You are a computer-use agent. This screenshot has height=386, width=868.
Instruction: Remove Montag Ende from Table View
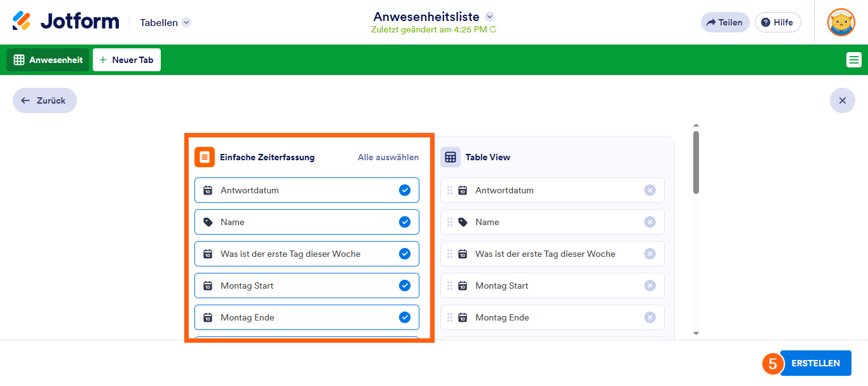point(649,317)
